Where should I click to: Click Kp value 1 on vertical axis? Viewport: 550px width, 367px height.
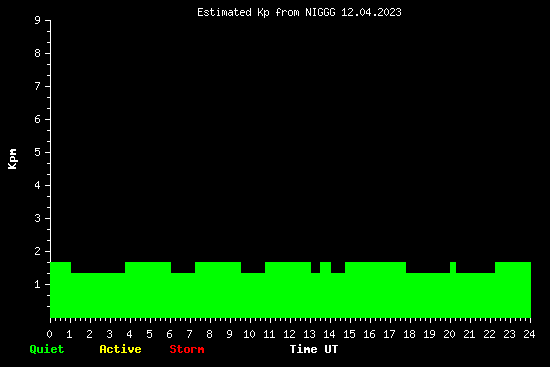[x=38, y=284]
